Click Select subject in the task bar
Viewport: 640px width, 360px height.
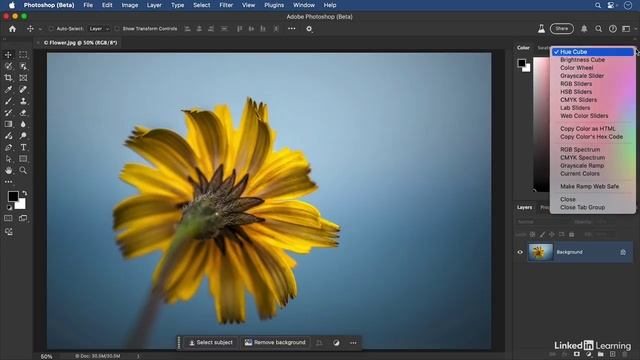pos(211,343)
